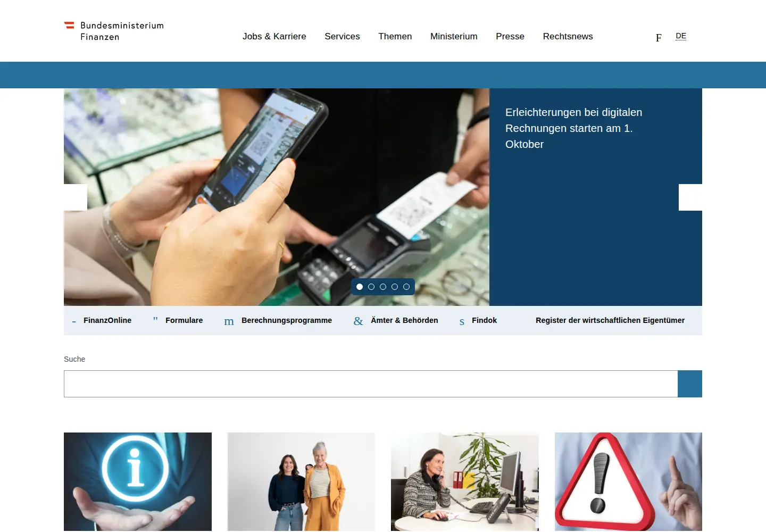Focus the Suche search field
Viewport: 766px width, 532px height.
[x=371, y=384]
